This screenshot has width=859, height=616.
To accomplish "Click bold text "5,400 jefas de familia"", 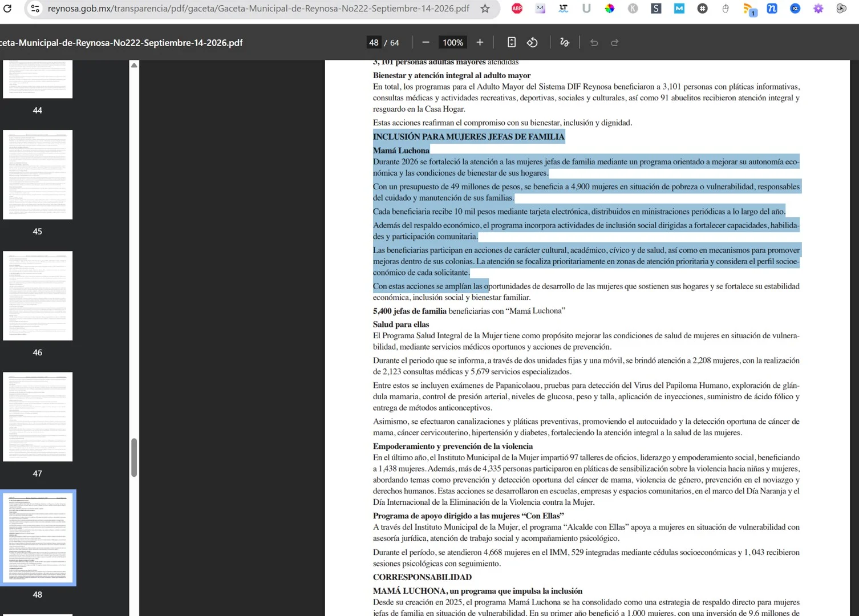I will point(410,311).
